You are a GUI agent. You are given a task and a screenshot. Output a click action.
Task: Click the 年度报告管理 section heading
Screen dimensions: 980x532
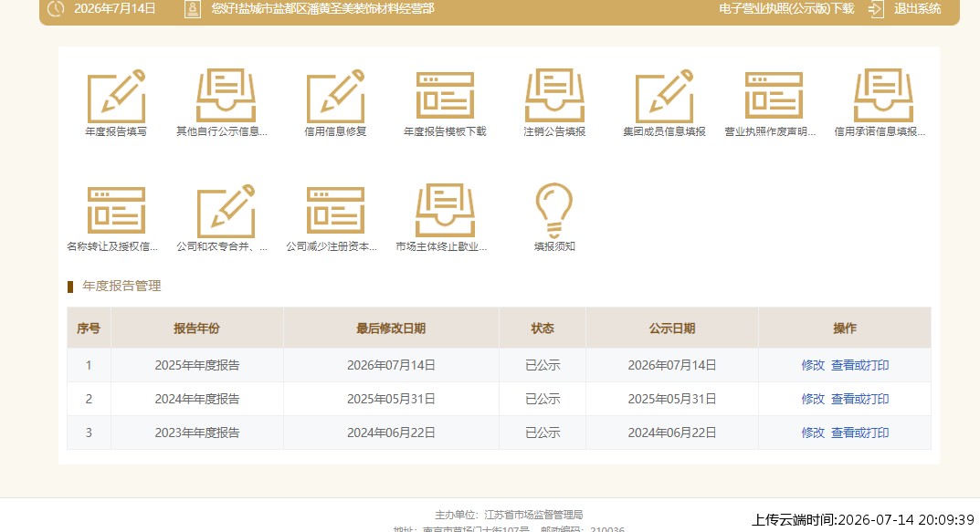coord(121,286)
